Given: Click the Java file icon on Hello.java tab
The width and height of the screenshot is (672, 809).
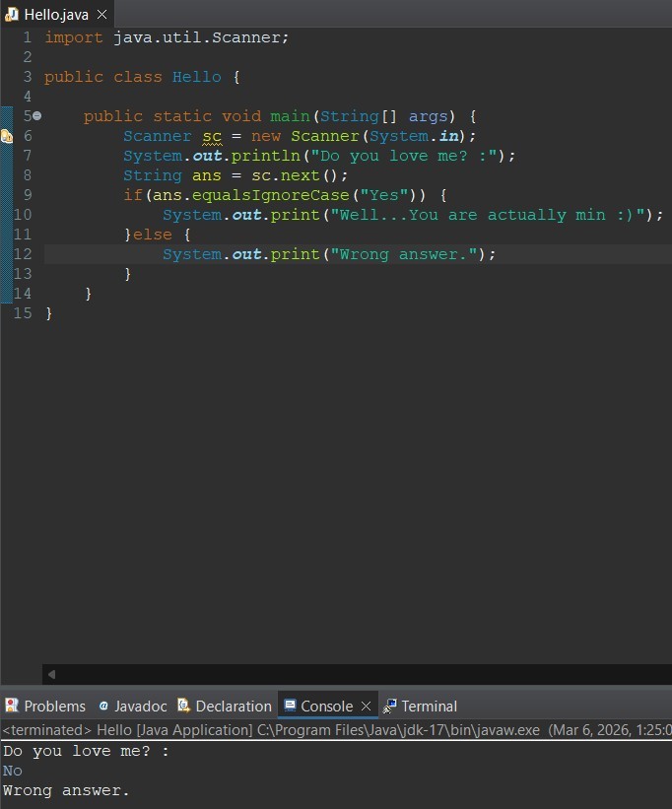Looking at the screenshot, I should point(13,15).
